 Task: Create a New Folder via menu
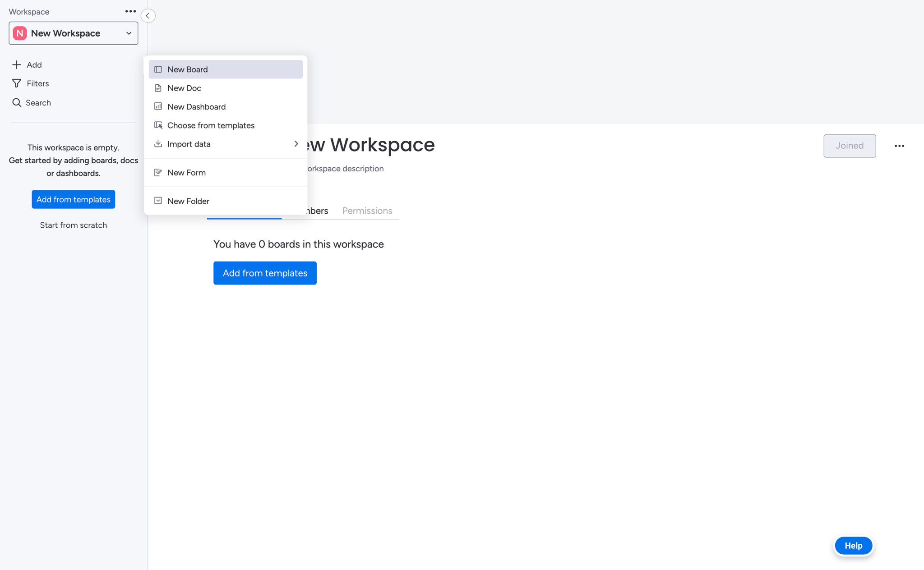pyautogui.click(x=188, y=201)
